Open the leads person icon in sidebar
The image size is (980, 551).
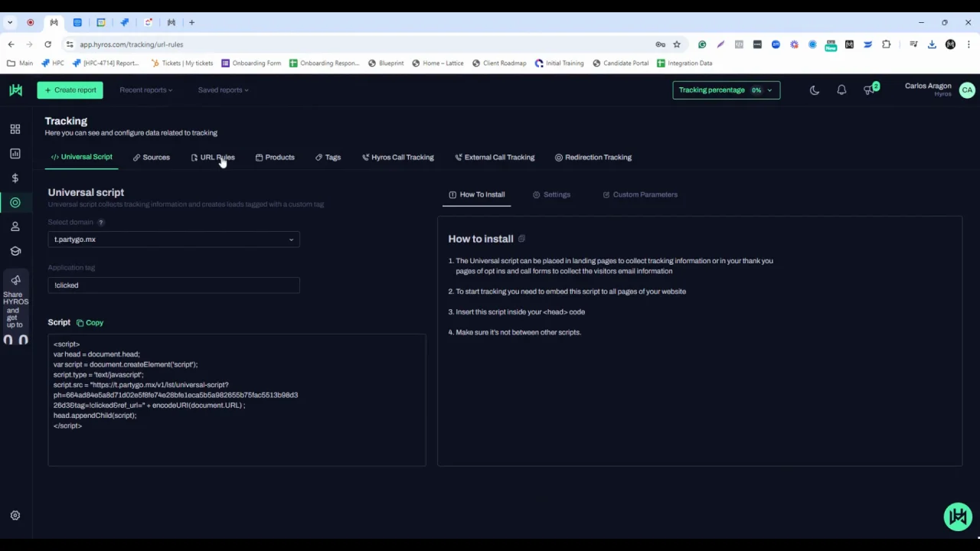15,227
